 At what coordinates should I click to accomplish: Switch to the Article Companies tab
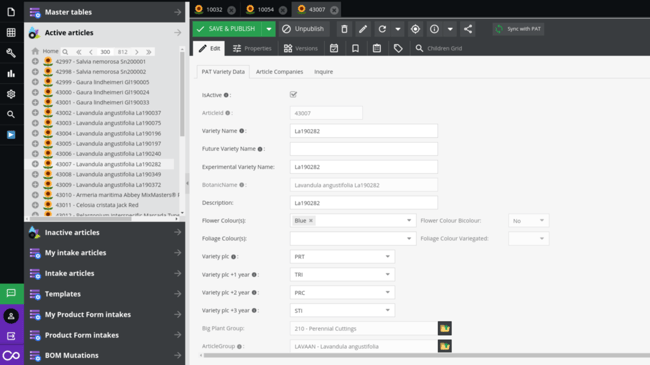(x=279, y=72)
